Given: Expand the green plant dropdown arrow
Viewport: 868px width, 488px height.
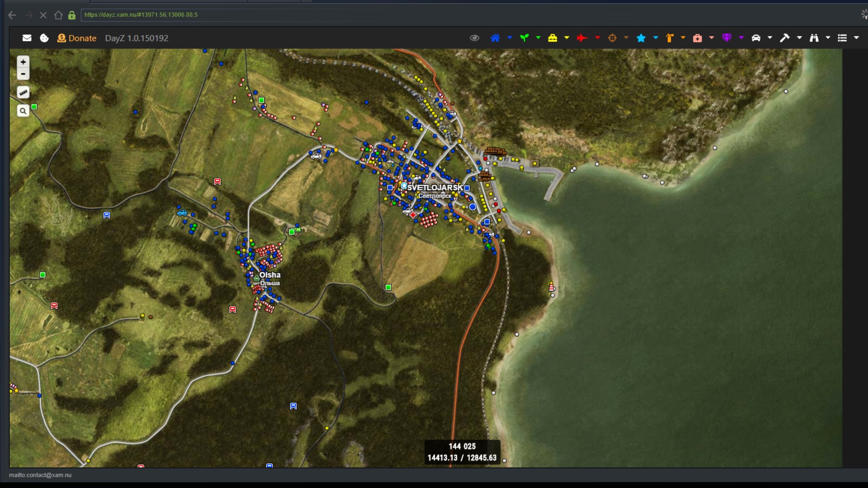Looking at the screenshot, I should point(538,38).
